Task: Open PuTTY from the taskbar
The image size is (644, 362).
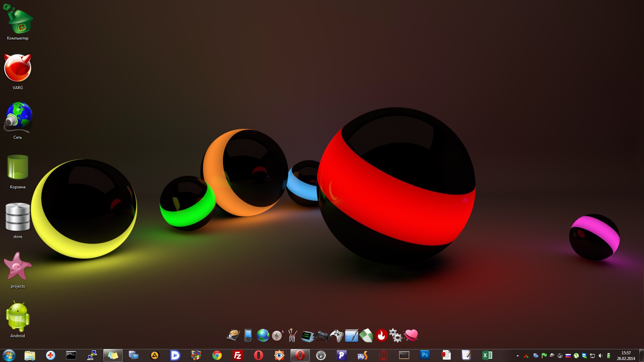Action: [x=92, y=355]
